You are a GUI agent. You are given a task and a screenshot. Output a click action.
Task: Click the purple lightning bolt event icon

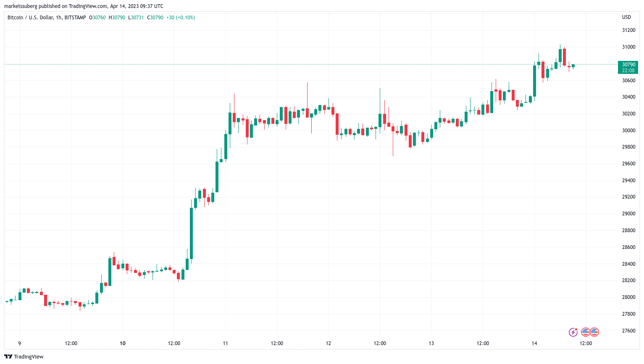click(x=573, y=333)
